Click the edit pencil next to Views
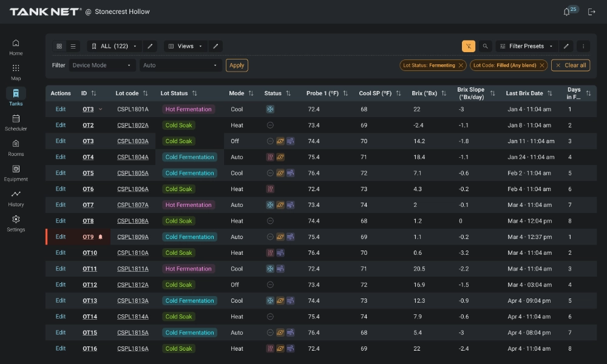This screenshot has height=364, width=607. tap(215, 46)
